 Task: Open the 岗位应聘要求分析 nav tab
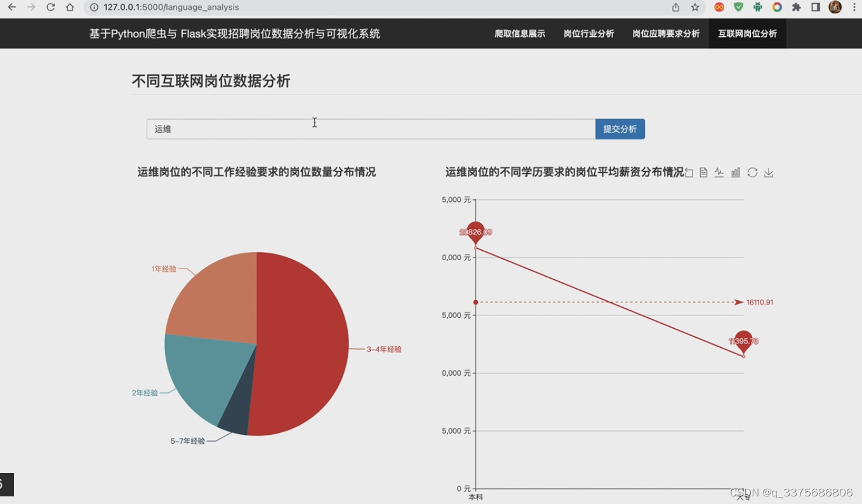point(666,34)
